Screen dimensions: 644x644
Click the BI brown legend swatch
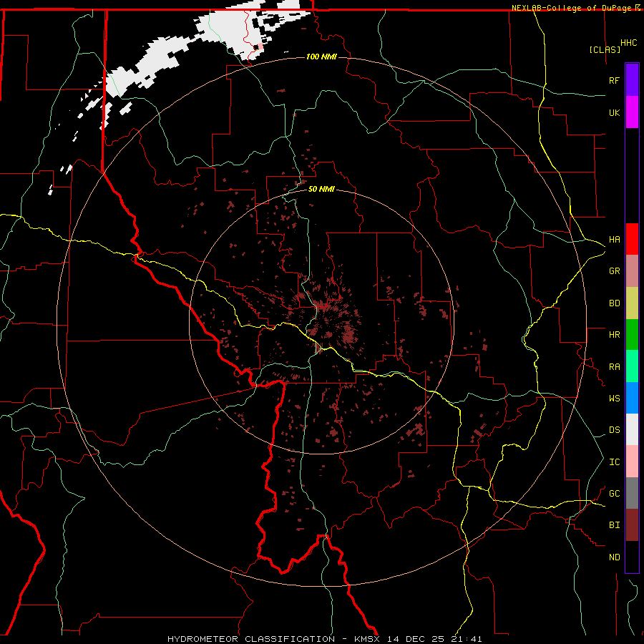pyautogui.click(x=632, y=525)
